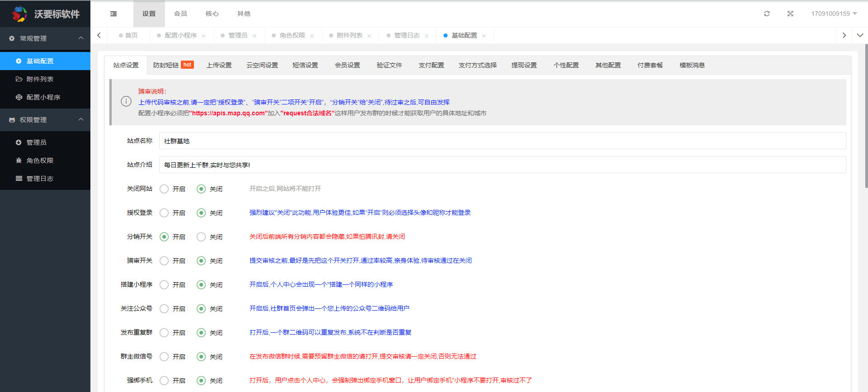The width and height of the screenshot is (868, 392).
Task: Click the 沃要标软件 logo
Action: tap(45, 14)
